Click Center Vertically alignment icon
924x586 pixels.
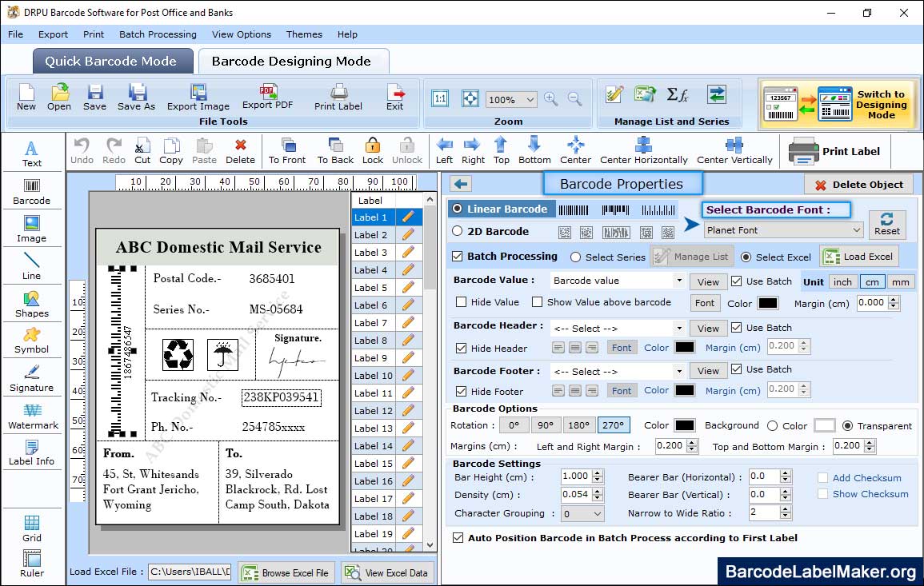pyautogui.click(x=734, y=151)
